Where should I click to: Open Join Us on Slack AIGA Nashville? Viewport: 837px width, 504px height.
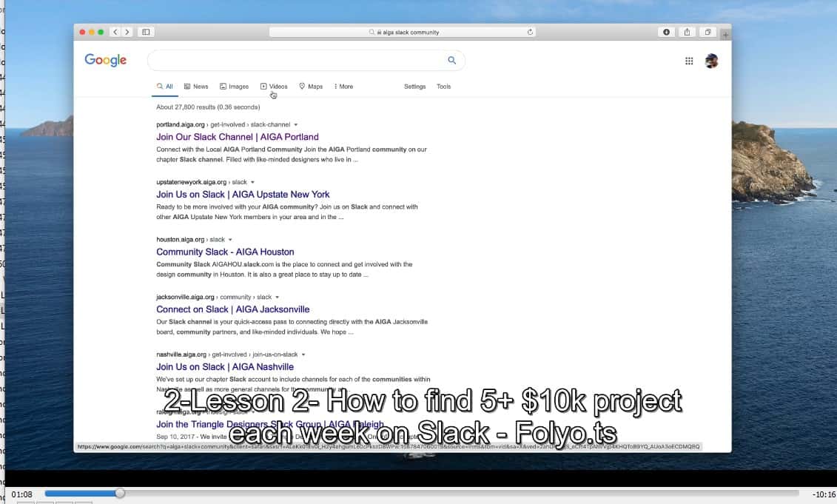[225, 367]
